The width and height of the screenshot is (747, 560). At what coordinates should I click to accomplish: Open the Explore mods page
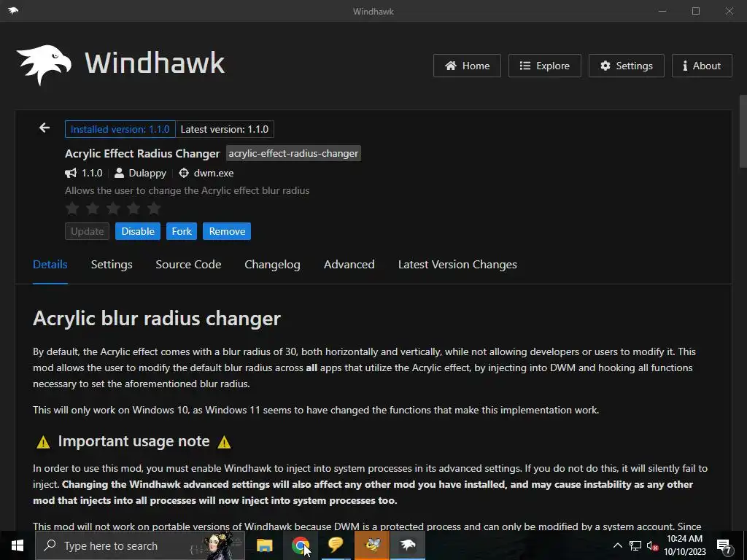pos(544,66)
